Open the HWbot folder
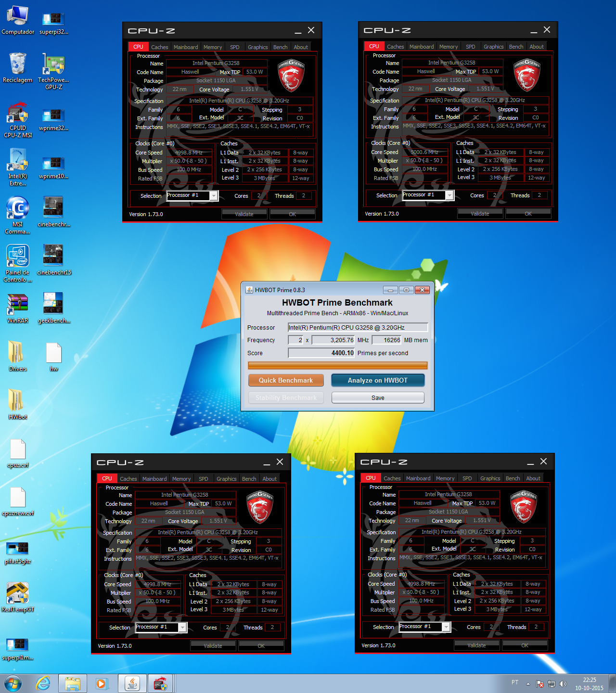 point(18,404)
